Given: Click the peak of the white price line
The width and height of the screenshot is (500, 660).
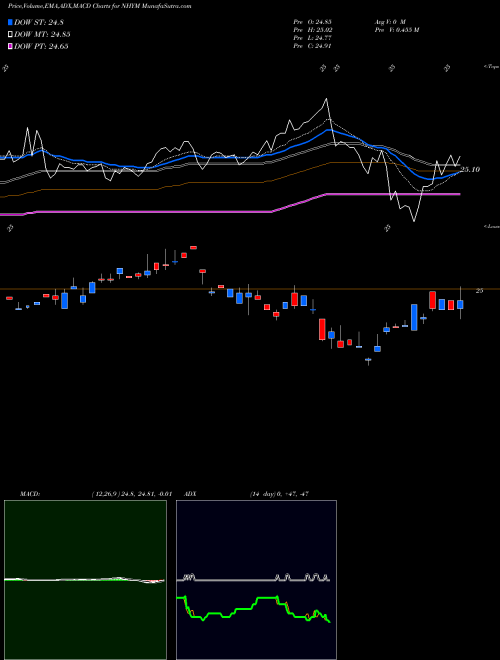Looking at the screenshot, I should click(x=326, y=99).
